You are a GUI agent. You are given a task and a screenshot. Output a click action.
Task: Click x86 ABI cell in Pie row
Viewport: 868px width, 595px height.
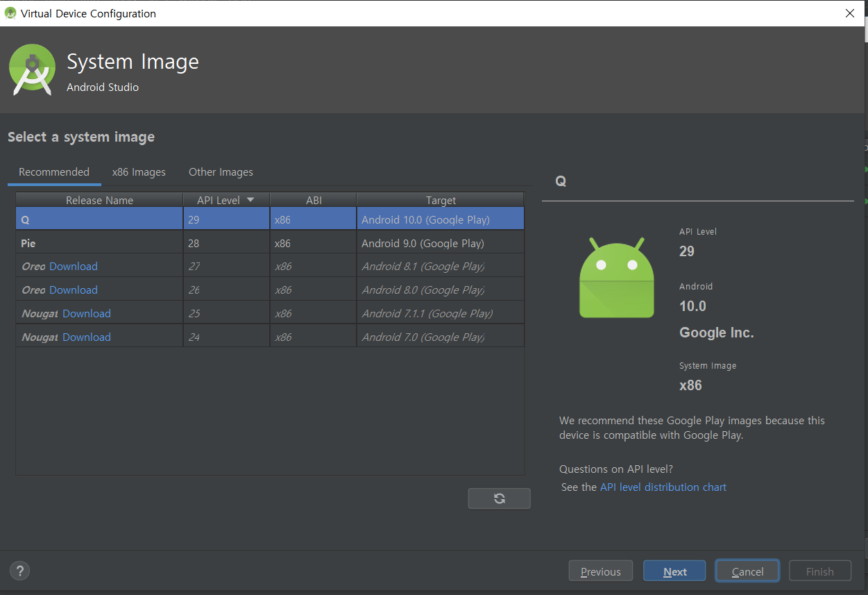[314, 243]
